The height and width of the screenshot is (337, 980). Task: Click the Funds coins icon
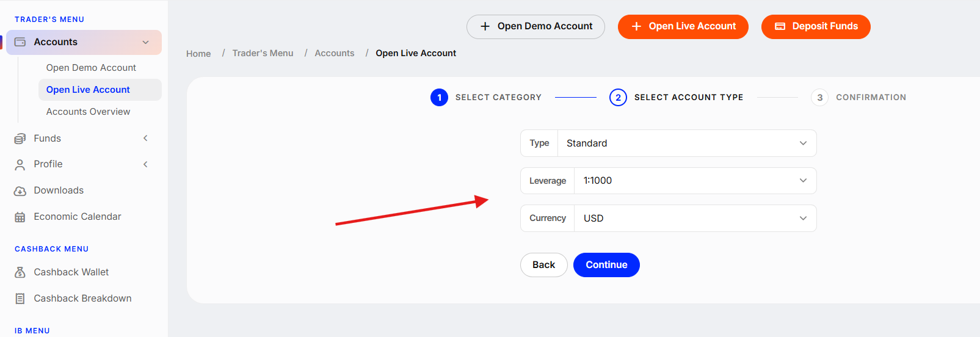point(20,139)
